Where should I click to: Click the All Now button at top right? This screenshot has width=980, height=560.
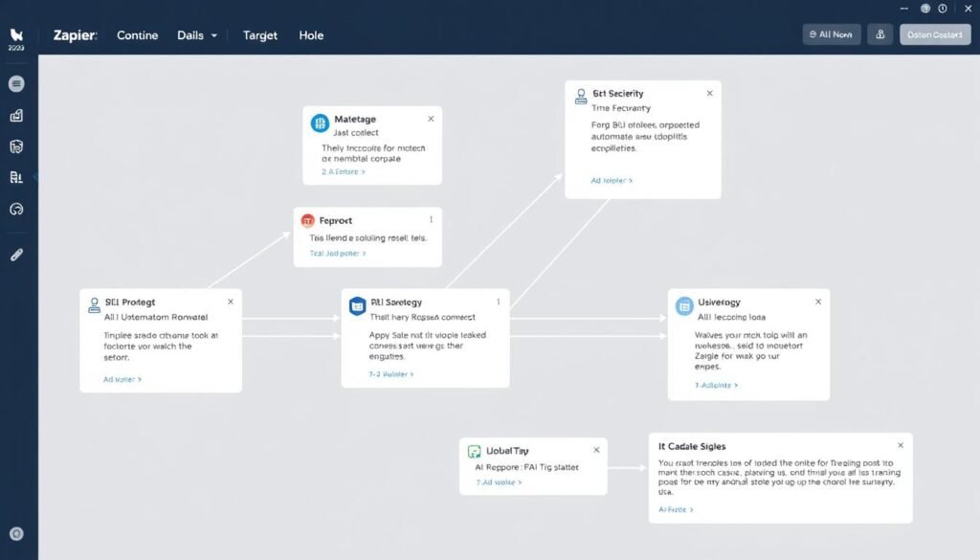[x=831, y=34]
